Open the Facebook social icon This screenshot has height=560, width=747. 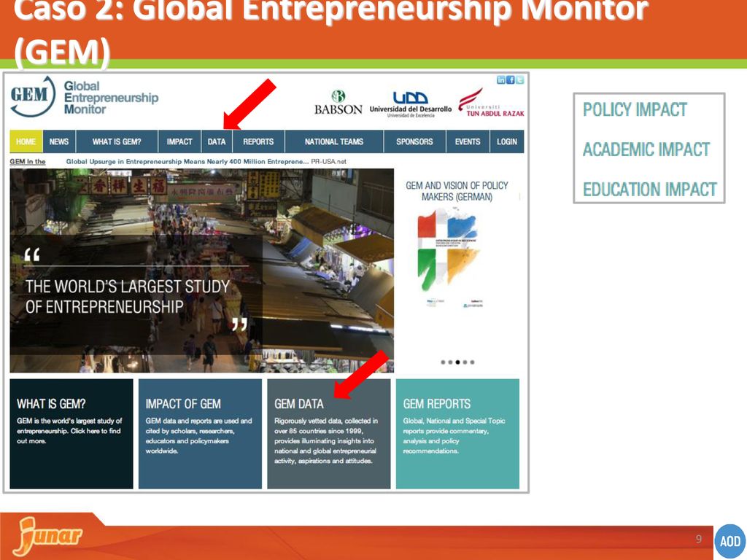tap(510, 80)
